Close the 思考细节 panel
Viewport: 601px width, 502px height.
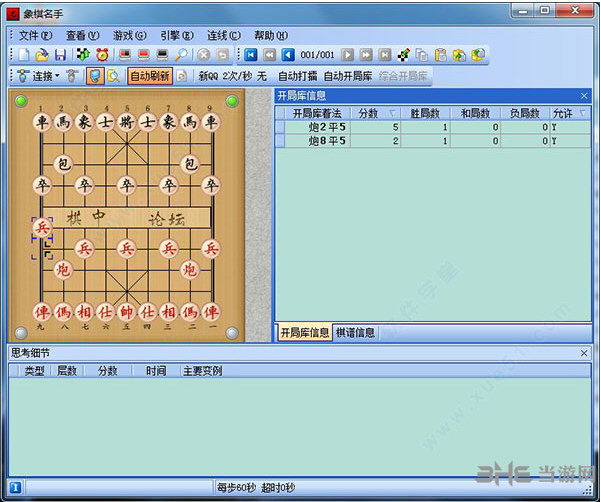(x=584, y=353)
